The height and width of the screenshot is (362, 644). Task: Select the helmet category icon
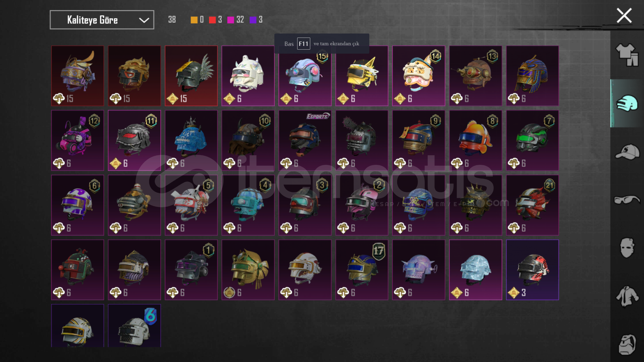point(627,103)
